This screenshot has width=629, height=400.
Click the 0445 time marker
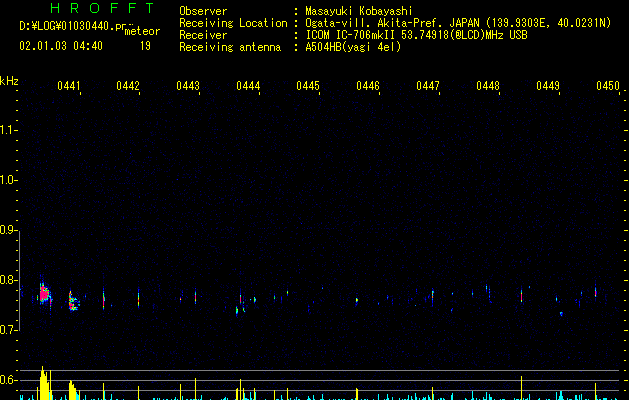click(308, 86)
